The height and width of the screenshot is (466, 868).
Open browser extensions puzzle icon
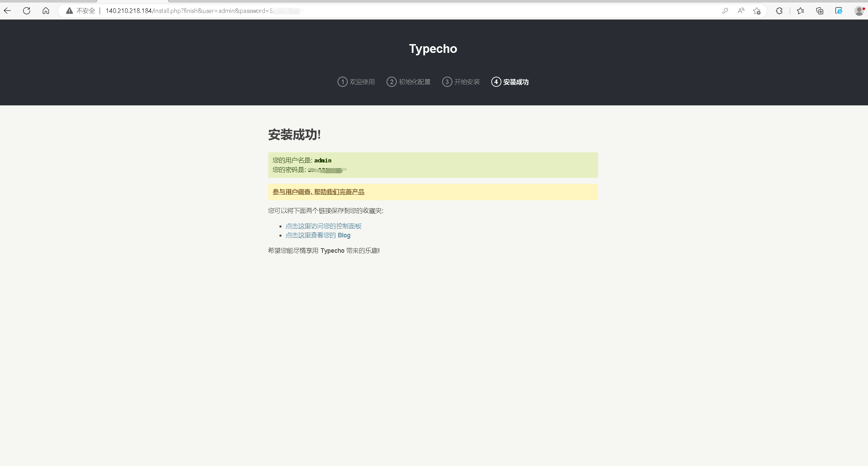[779, 11]
